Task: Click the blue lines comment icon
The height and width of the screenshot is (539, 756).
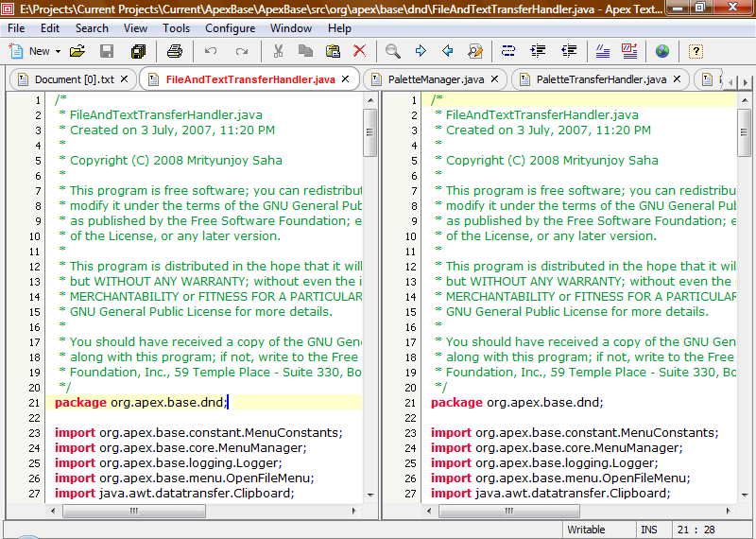Action: 603,51
